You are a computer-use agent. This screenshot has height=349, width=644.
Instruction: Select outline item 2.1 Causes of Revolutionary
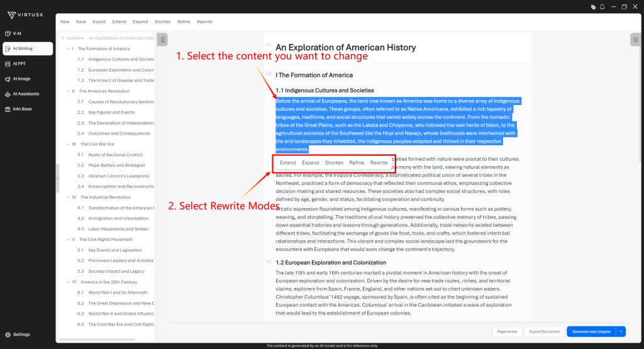(115, 102)
